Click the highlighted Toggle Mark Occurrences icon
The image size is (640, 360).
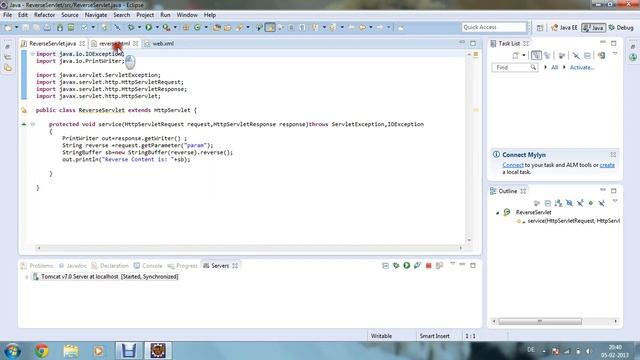[x=270, y=27]
